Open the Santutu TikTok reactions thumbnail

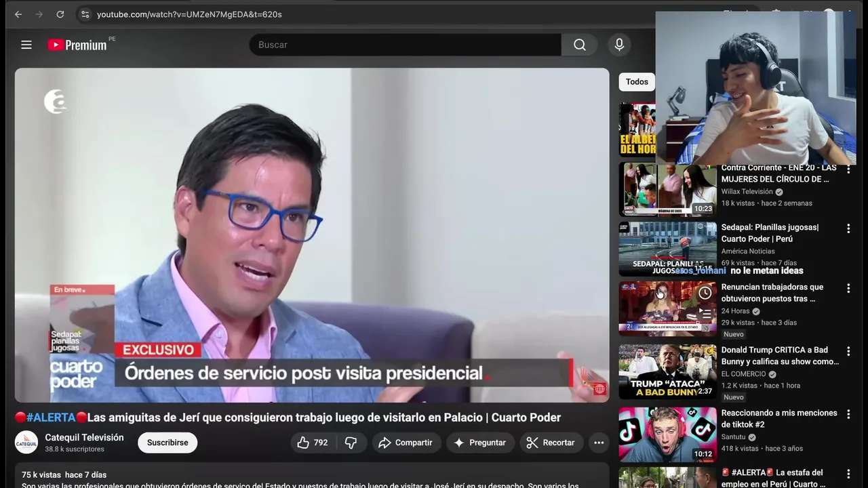tap(667, 434)
